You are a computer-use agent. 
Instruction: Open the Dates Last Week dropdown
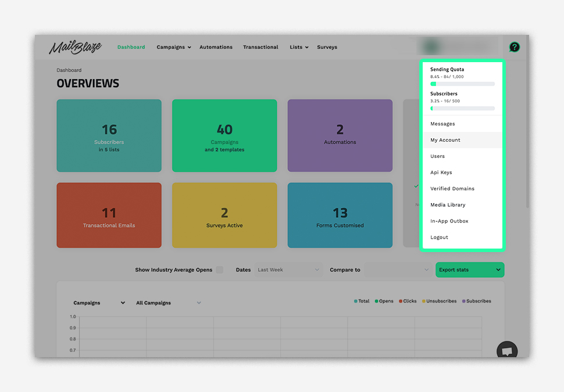(x=288, y=270)
